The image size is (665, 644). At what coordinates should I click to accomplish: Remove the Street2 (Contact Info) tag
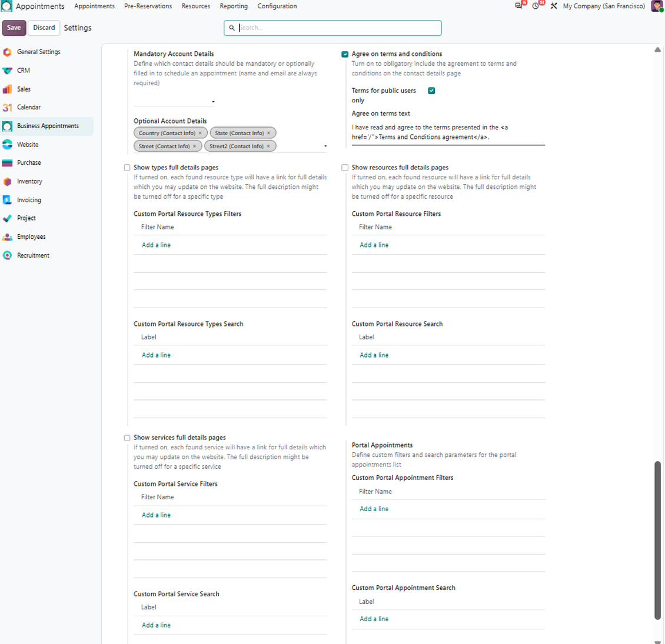click(x=268, y=146)
